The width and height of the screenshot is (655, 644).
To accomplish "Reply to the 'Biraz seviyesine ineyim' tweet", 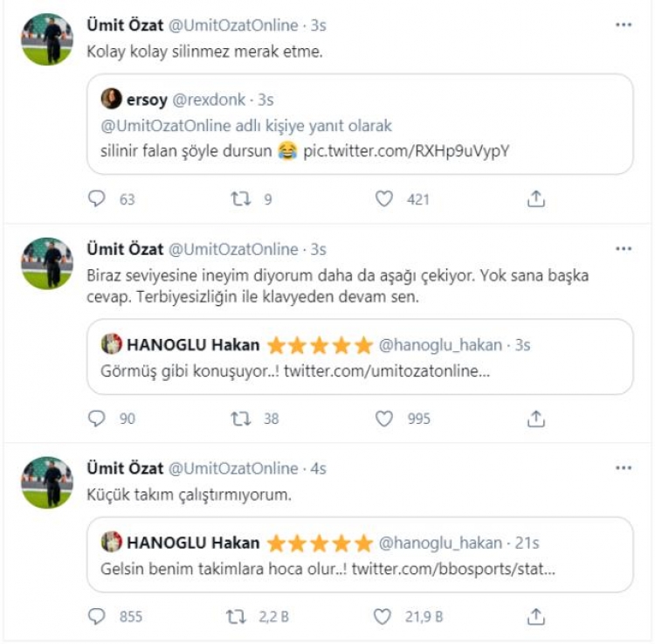I will tap(97, 419).
